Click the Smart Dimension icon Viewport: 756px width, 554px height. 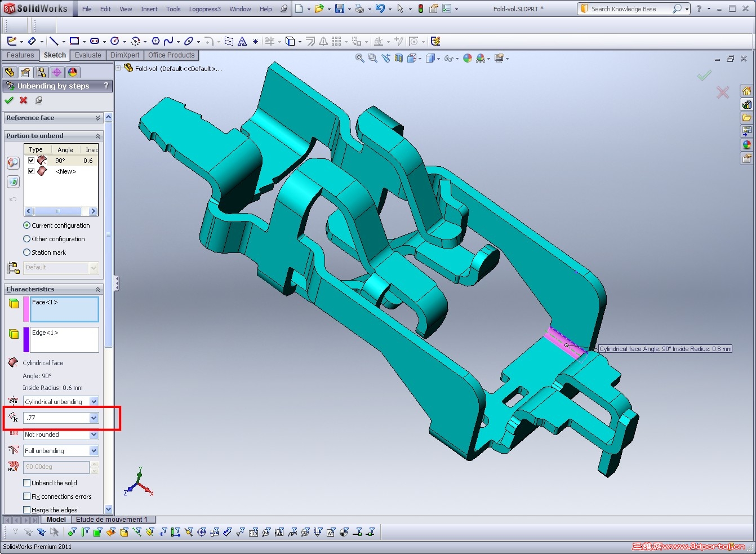(32, 41)
